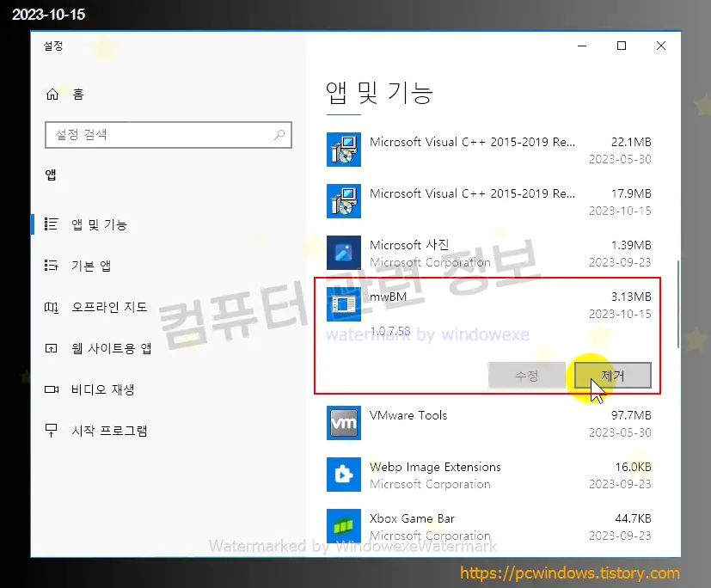The height and width of the screenshot is (588, 711).
Task: Click the 17.9MB Visual C++ installer icon
Action: tap(344, 201)
